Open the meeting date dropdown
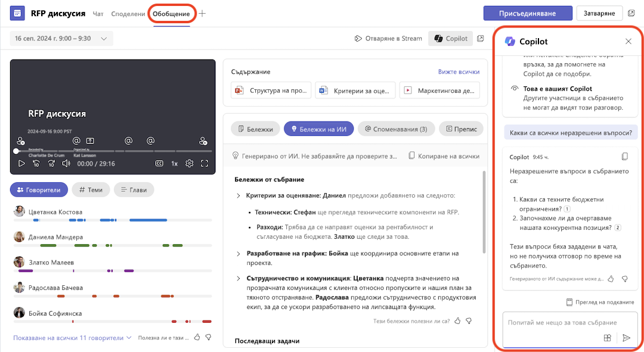This screenshot has width=644, height=352. [61, 38]
